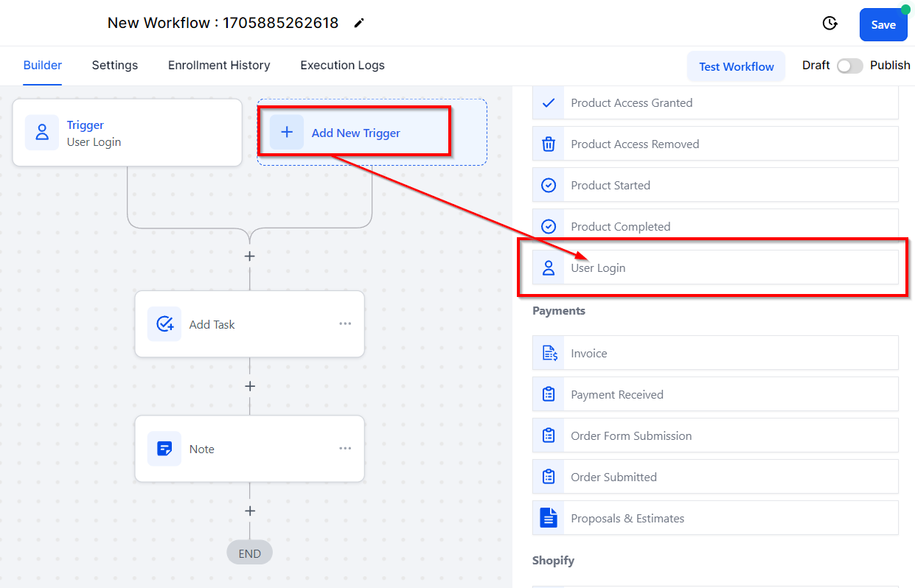Click User Login person icon in list
Screen dimensions: 915x588
(x=549, y=268)
